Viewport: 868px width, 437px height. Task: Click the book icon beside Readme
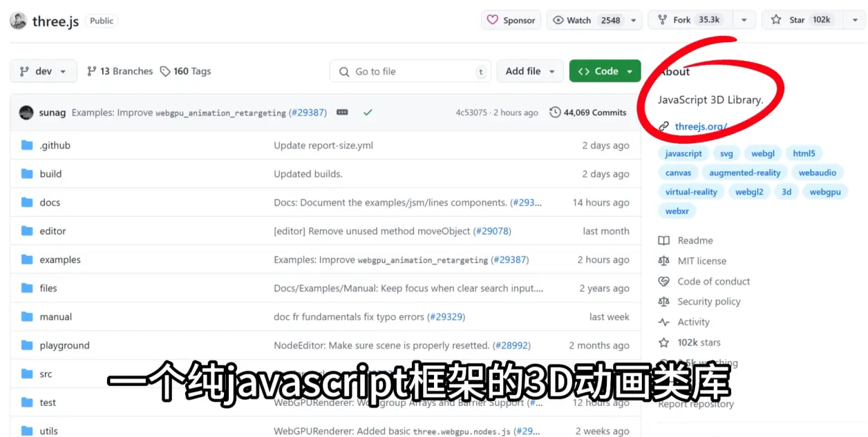(664, 240)
